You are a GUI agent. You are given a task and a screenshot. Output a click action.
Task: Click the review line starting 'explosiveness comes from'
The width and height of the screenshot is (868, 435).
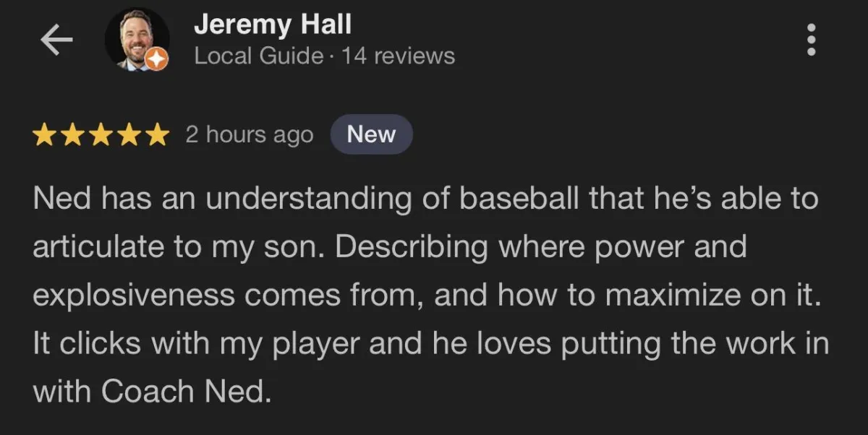tap(427, 296)
